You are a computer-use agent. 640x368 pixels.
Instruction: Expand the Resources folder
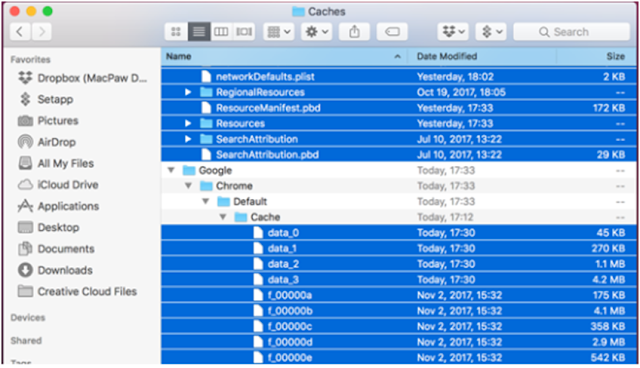(x=188, y=123)
